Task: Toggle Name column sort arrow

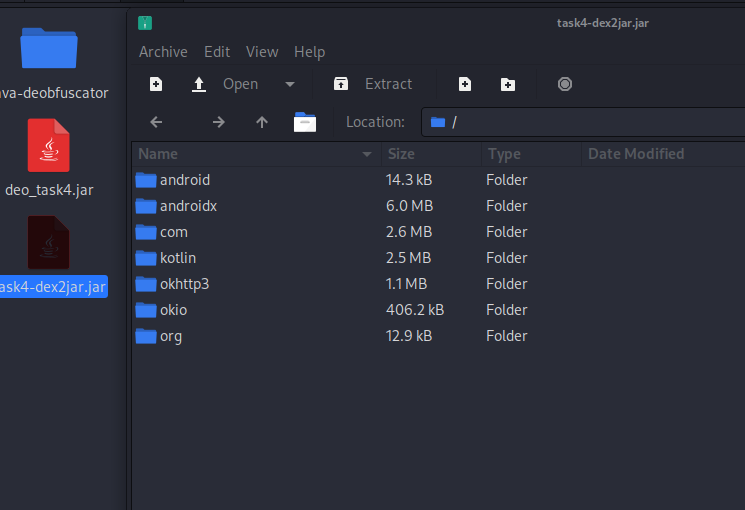Action: point(367,154)
